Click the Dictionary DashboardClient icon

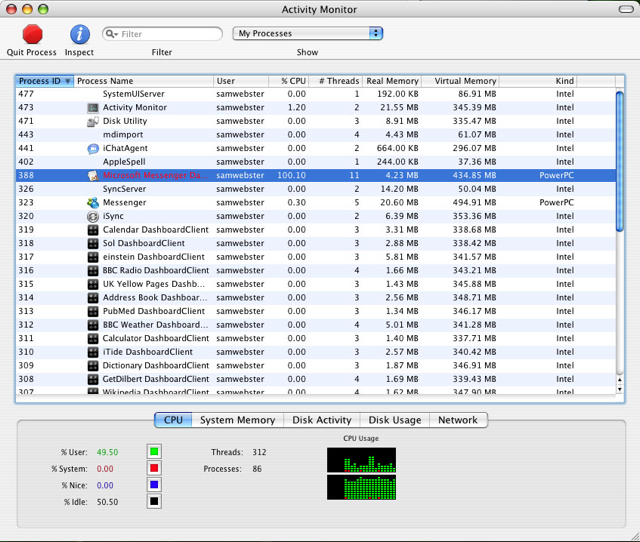coord(93,366)
